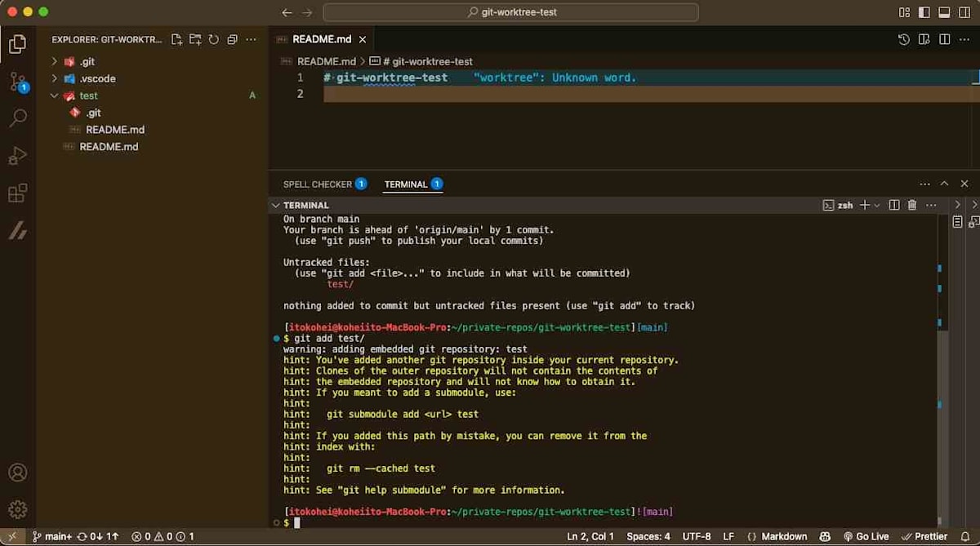Open the Manage gear icon
Viewport: 980px width, 546px height.
17,510
